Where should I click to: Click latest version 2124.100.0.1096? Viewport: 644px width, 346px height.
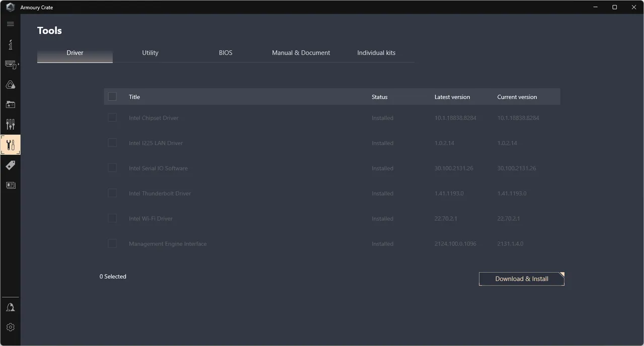[x=455, y=244]
